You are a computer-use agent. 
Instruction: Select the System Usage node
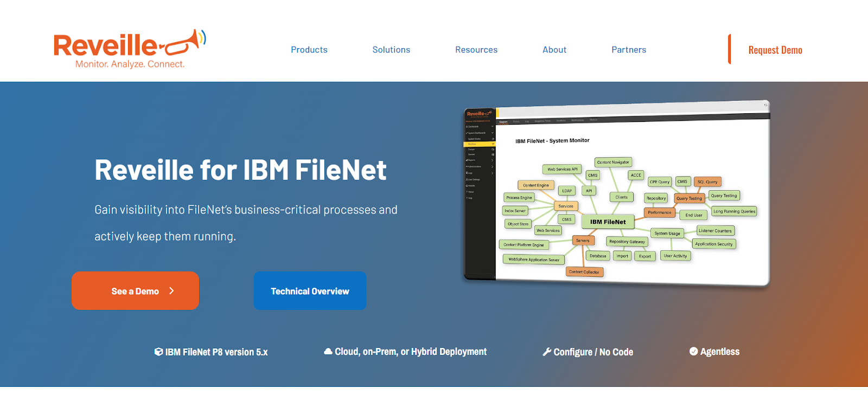pos(667,234)
